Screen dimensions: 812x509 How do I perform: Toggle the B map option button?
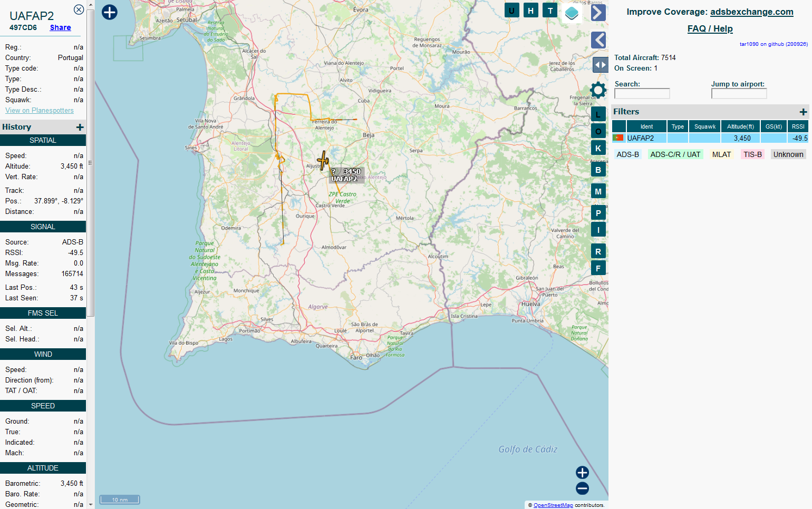598,170
